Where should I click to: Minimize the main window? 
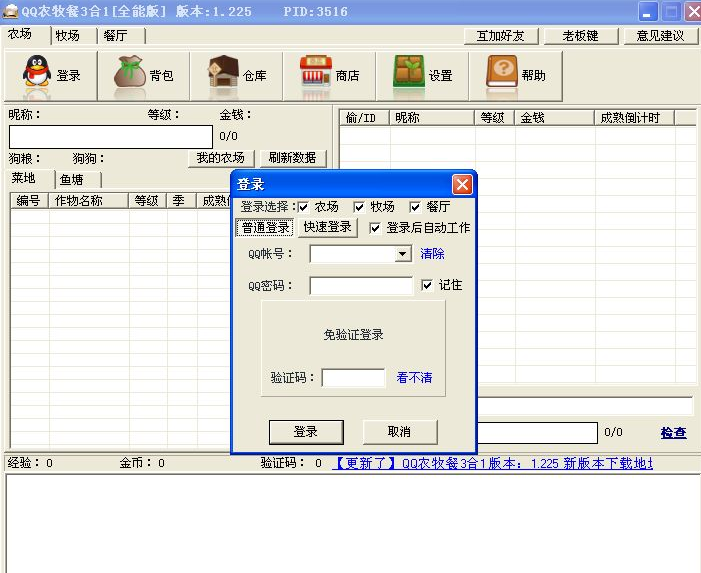[647, 12]
